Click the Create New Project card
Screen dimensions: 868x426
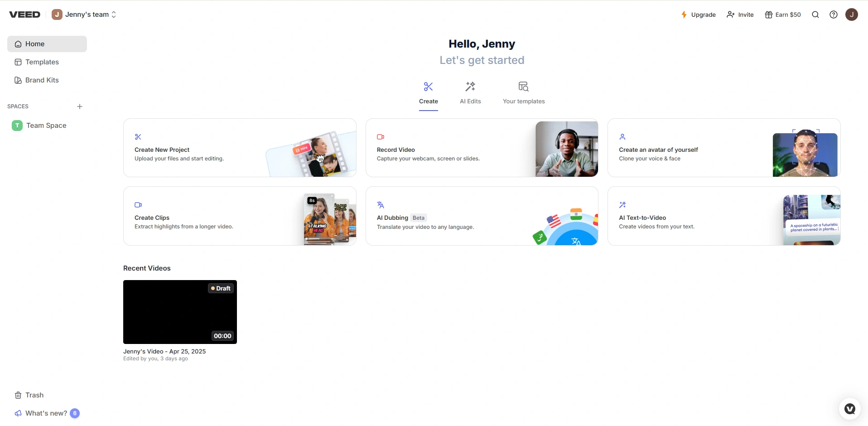240,148
